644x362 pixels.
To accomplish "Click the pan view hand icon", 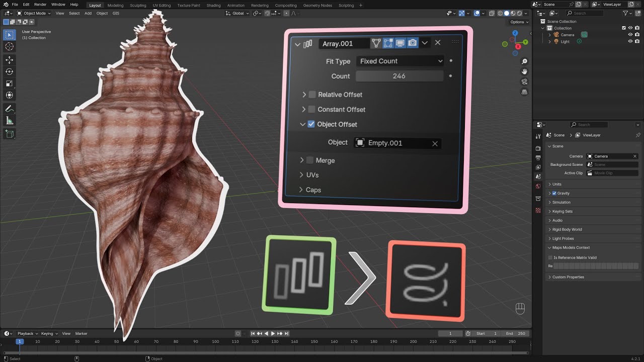I will 524,71.
